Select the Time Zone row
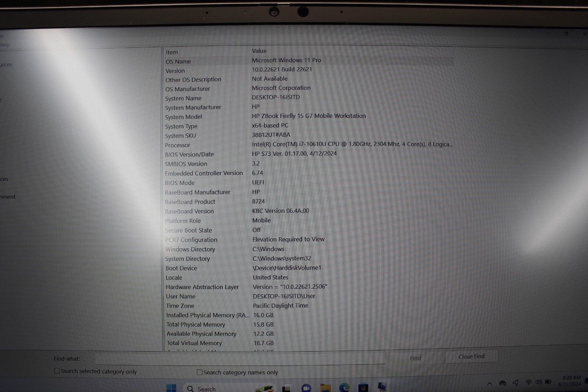Screen dimensions: 588x392 pyautogui.click(x=309, y=306)
